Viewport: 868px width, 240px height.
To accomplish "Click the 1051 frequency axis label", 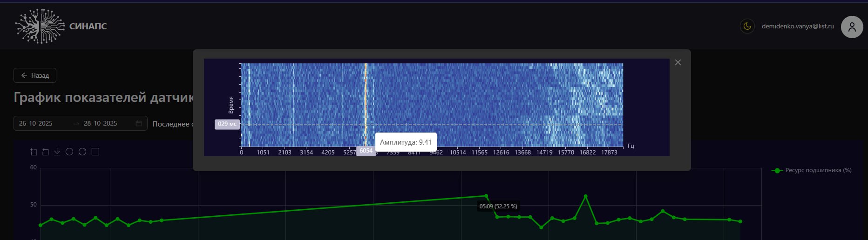I will coord(263,153).
